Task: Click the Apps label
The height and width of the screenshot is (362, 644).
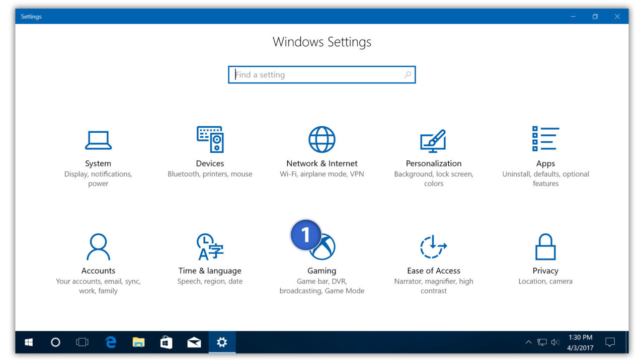Action: click(x=545, y=164)
